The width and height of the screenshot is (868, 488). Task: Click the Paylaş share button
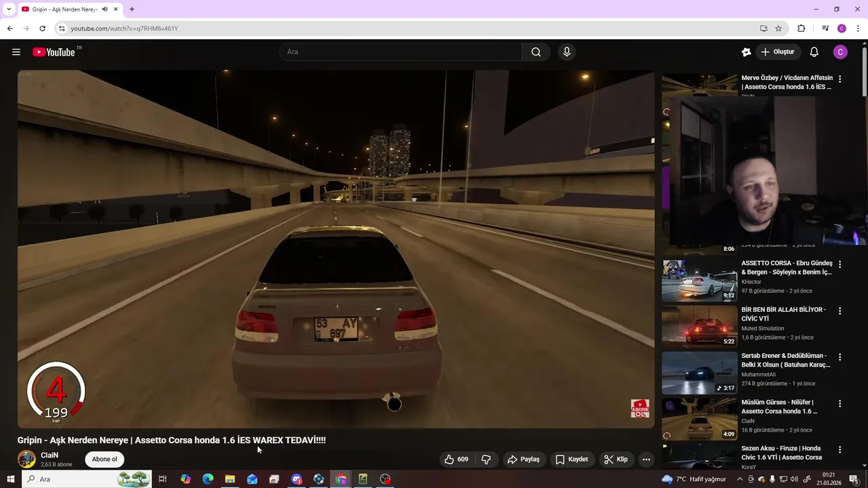pos(524,460)
